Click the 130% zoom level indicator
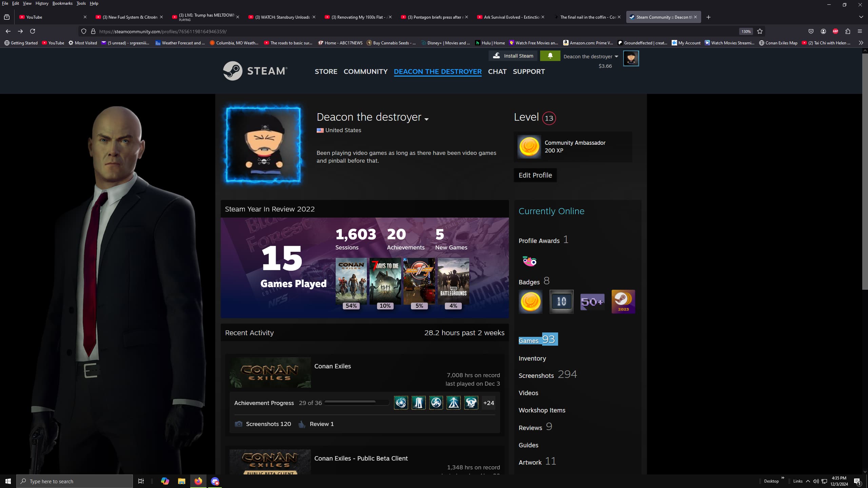Screen dimensions: 868x488 tap(746, 31)
